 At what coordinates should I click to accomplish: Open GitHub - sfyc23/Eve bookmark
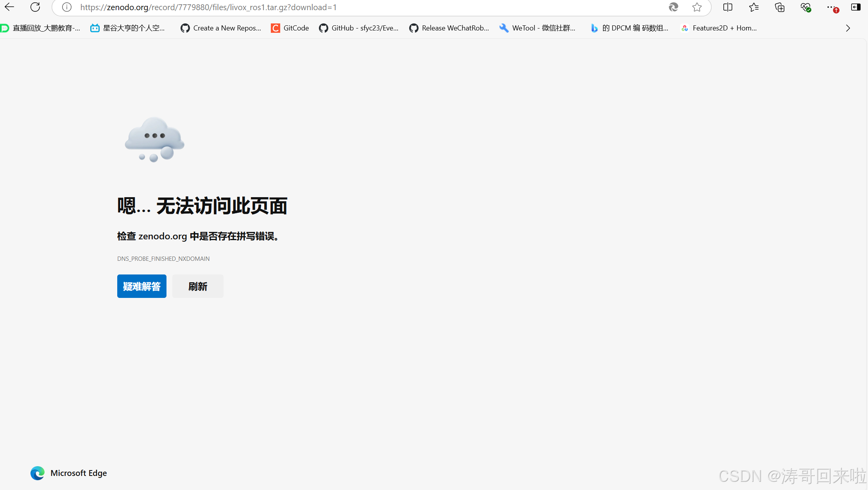coord(359,28)
